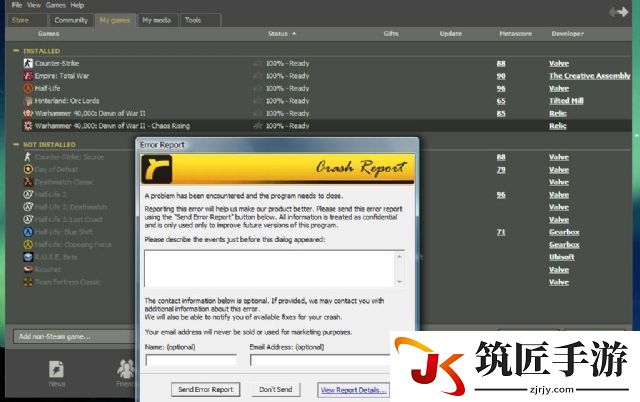Sort by the Status column header
Viewport: 640px width, 402px height.
(x=282, y=33)
